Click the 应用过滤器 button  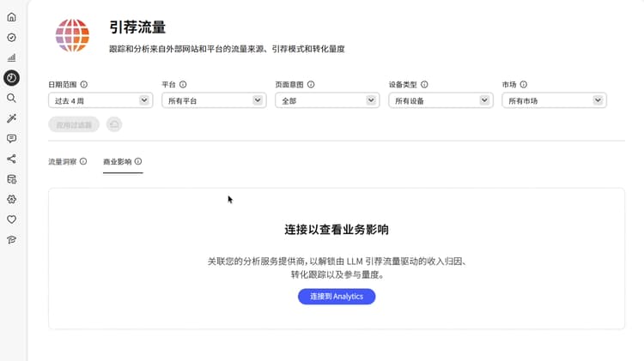74,124
